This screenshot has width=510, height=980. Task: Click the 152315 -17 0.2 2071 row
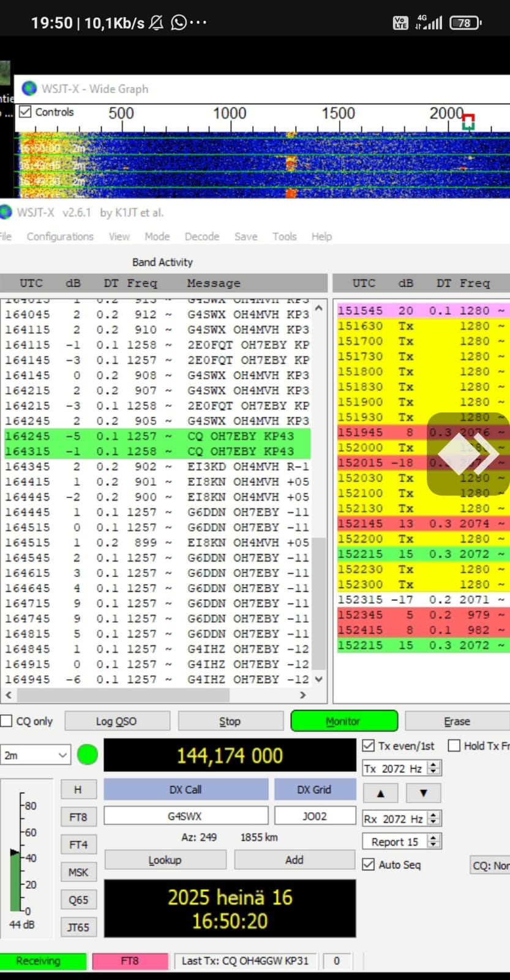(x=423, y=600)
